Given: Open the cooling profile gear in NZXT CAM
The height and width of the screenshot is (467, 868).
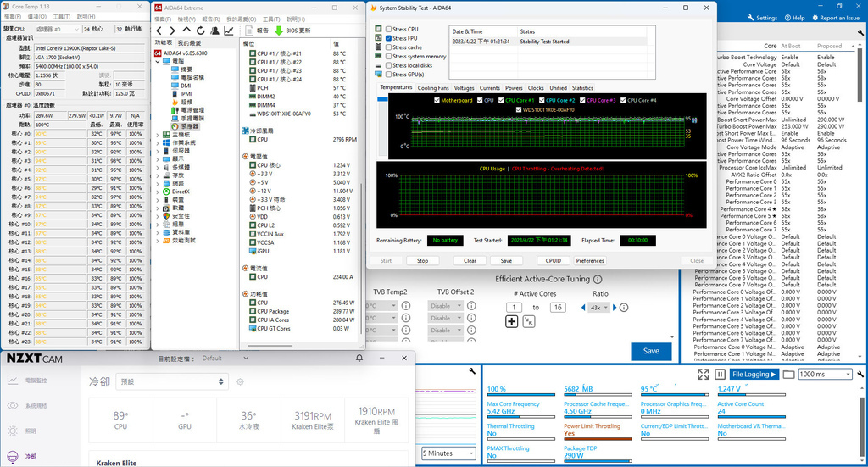Looking at the screenshot, I should coord(240,381).
